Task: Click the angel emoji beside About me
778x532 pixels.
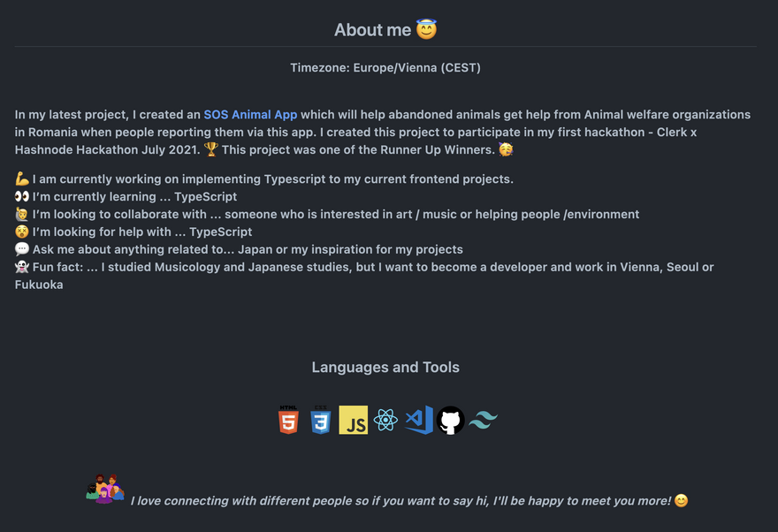Action: pos(427,30)
